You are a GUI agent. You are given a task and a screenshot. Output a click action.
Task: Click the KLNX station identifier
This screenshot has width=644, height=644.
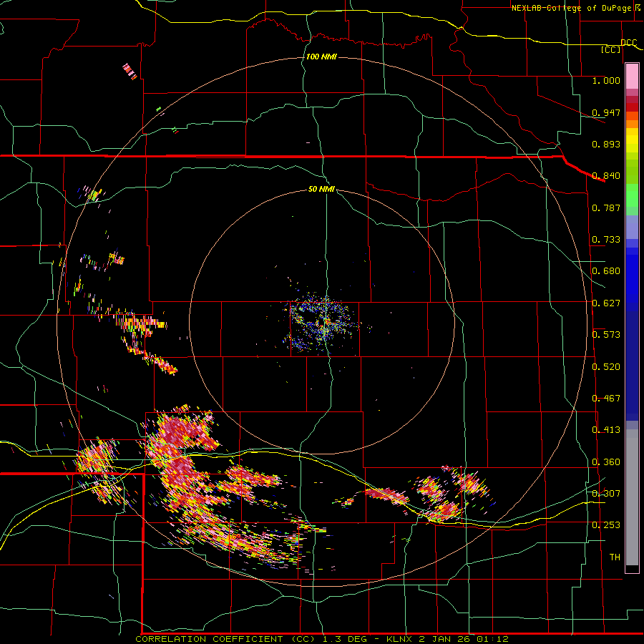[x=401, y=639]
